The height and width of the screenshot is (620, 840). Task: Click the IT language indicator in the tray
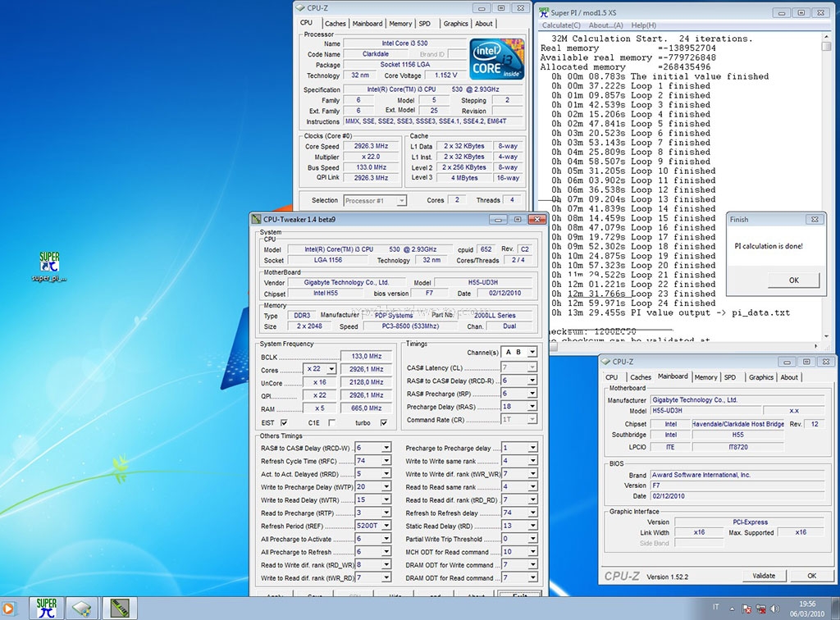[715, 607]
